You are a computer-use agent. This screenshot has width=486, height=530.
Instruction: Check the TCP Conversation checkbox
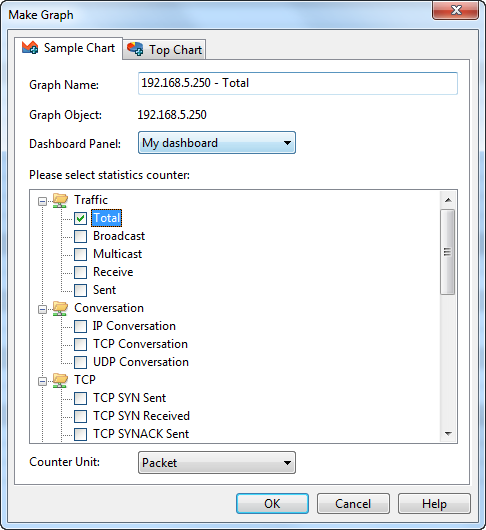coord(80,344)
